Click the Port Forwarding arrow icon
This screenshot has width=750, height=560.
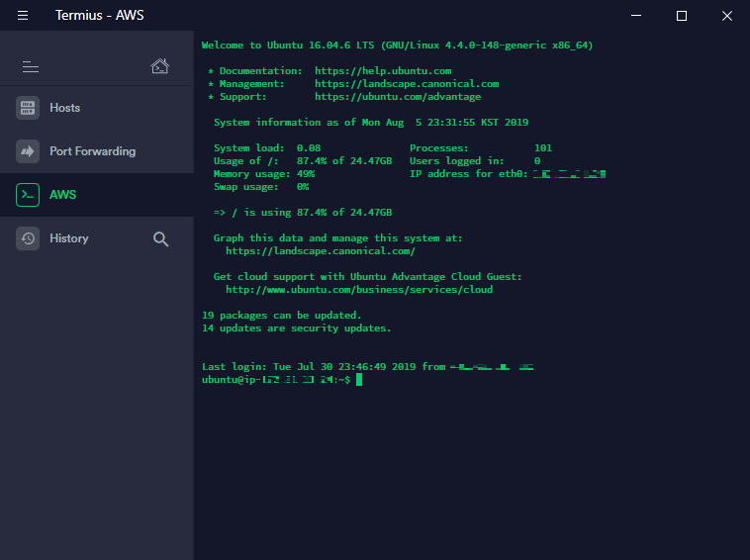click(x=28, y=151)
